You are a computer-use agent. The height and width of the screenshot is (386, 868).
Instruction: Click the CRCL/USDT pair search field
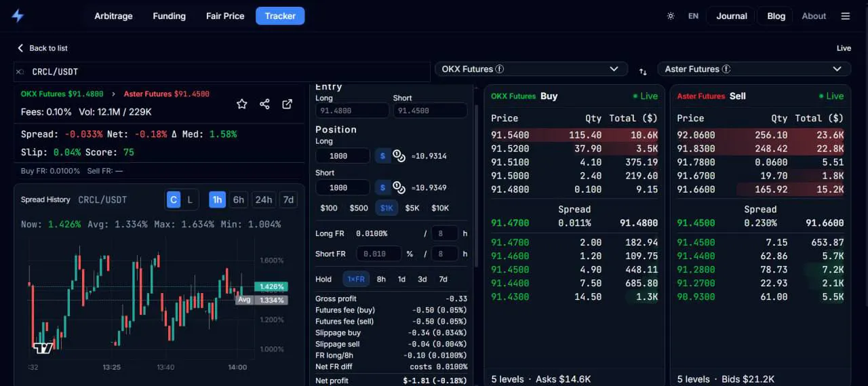point(222,72)
